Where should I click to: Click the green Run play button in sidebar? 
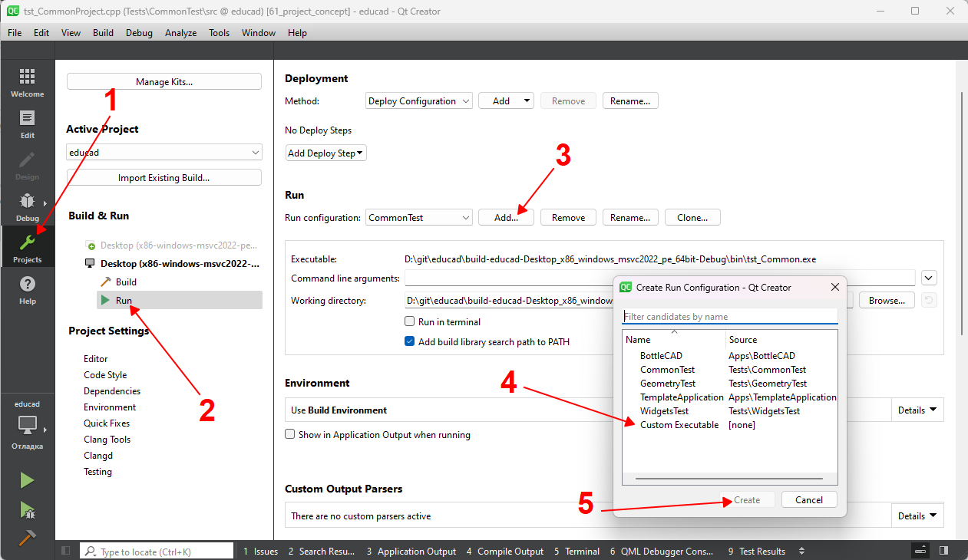click(27, 481)
